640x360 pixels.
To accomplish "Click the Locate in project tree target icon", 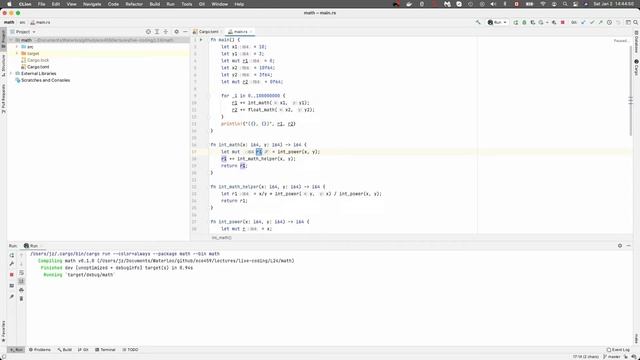I will tap(148, 31).
